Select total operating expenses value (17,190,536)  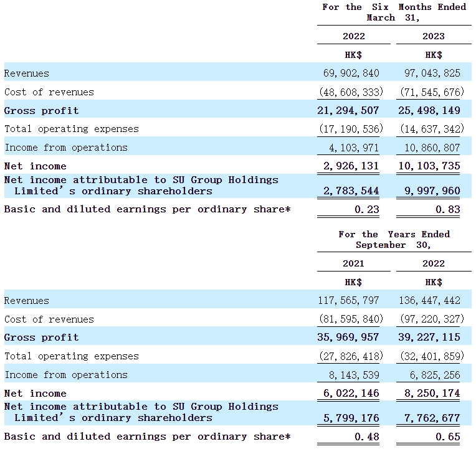click(x=351, y=129)
